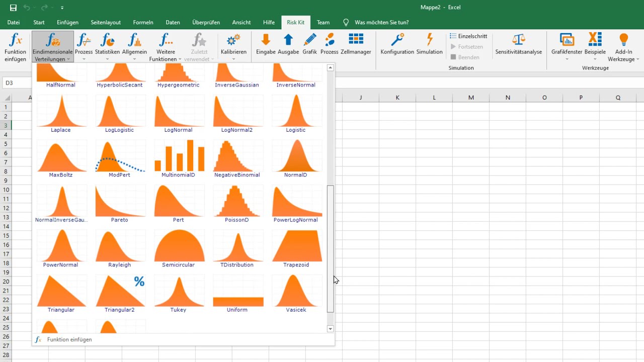The height and width of the screenshot is (362, 644).
Task: Open the Grafik pencil tool
Action: [310, 44]
